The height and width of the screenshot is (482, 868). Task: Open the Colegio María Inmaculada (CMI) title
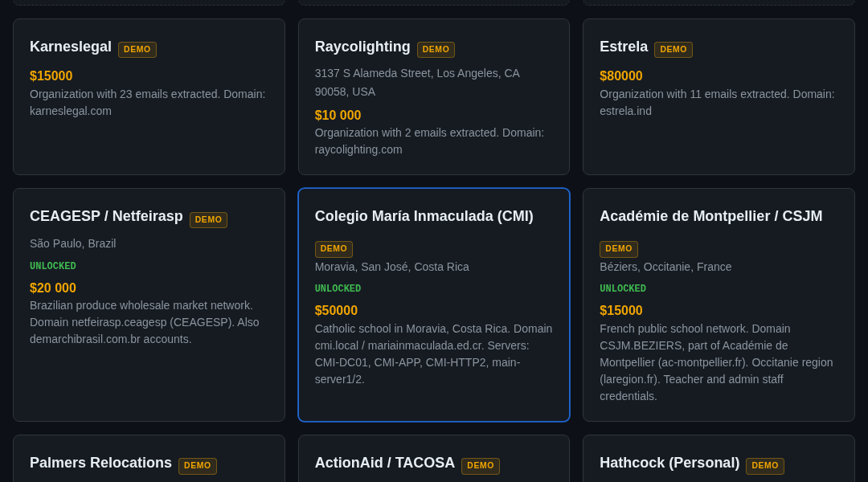(x=424, y=216)
